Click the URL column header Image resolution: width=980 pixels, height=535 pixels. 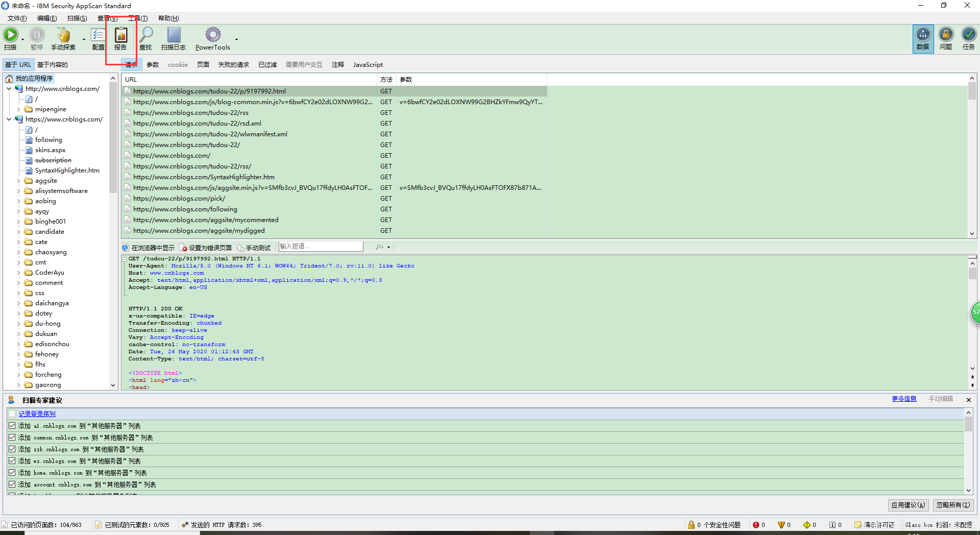click(249, 79)
